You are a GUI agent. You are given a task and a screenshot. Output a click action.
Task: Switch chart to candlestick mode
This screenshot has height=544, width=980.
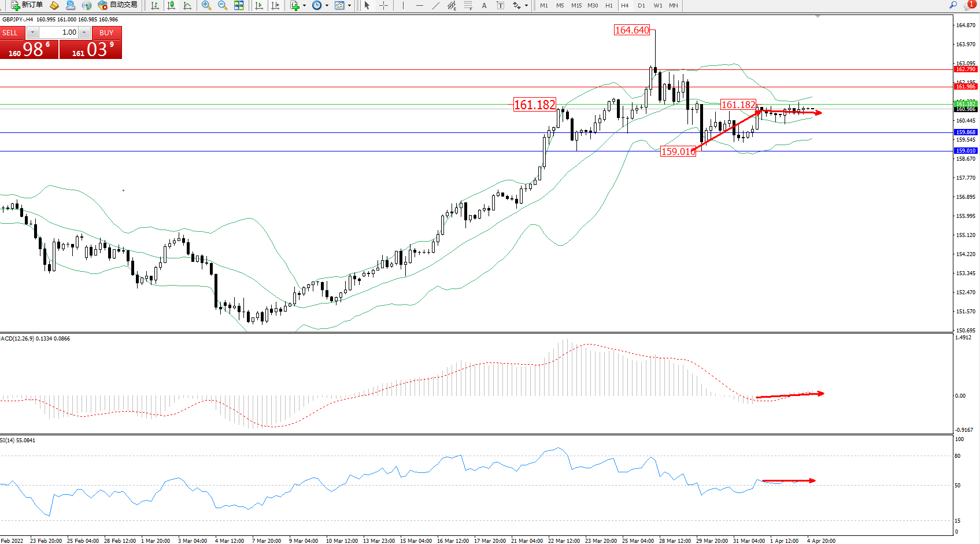point(171,5)
